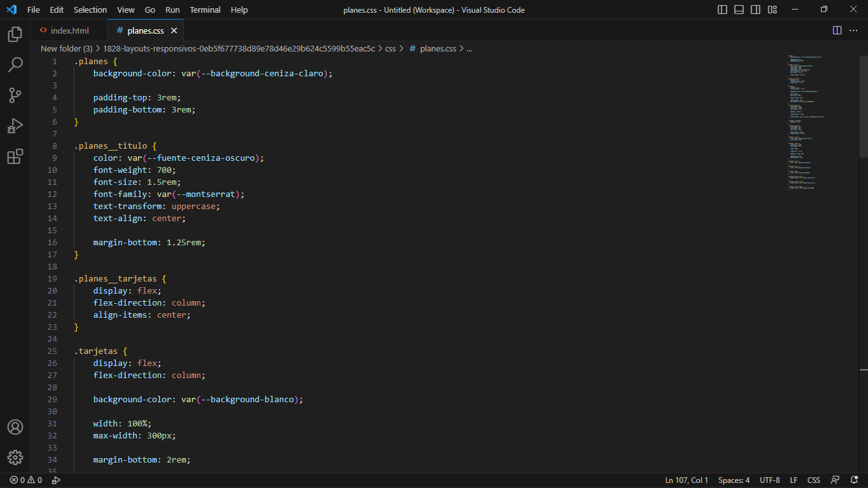Click the UTF-8 encoding status item
868x488 pixels.
[770, 480]
